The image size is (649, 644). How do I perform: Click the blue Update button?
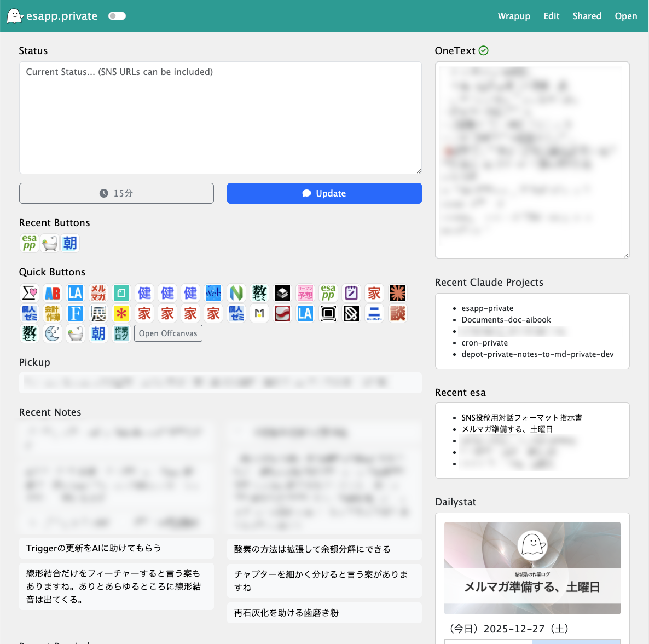click(324, 193)
